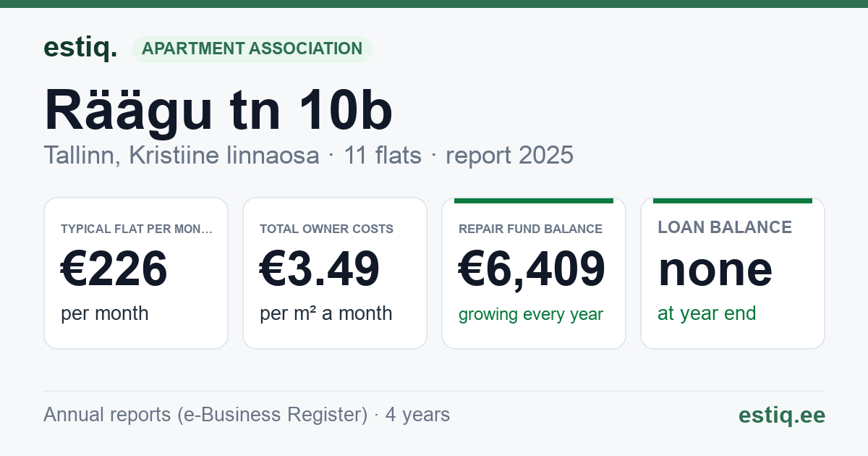Screen dimensions: 868x456
Task: Click the Räägu tn 10b heading
Action: [x=218, y=110]
